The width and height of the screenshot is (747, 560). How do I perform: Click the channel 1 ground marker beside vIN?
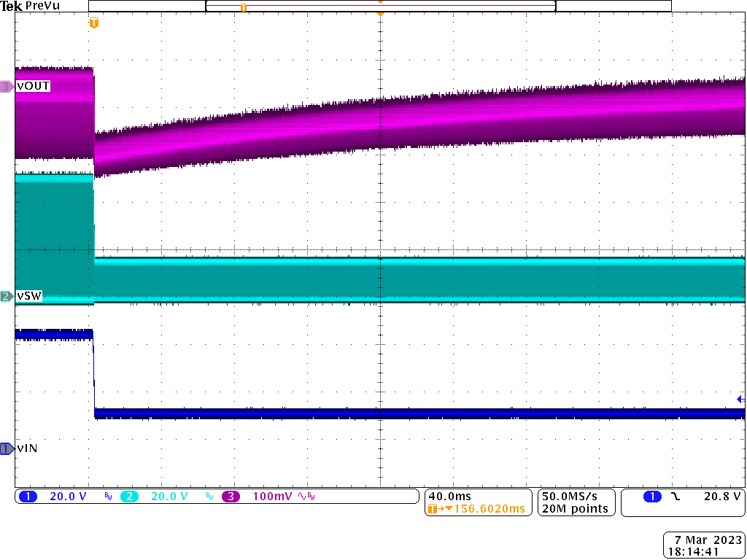point(7,448)
